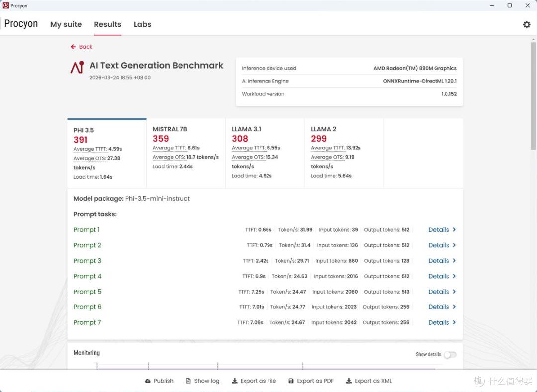Click the AI Text Generation Benchmark logo
This screenshot has height=392, width=537.
(77, 67)
